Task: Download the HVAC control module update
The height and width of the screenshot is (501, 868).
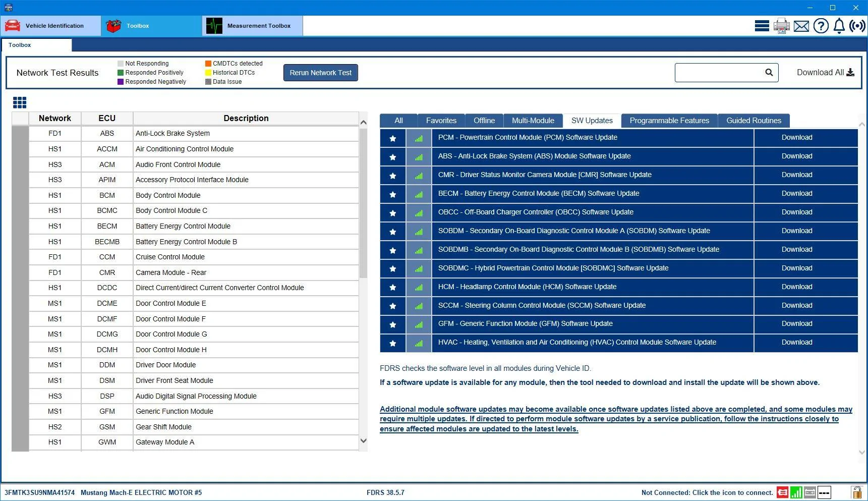Action: click(797, 342)
